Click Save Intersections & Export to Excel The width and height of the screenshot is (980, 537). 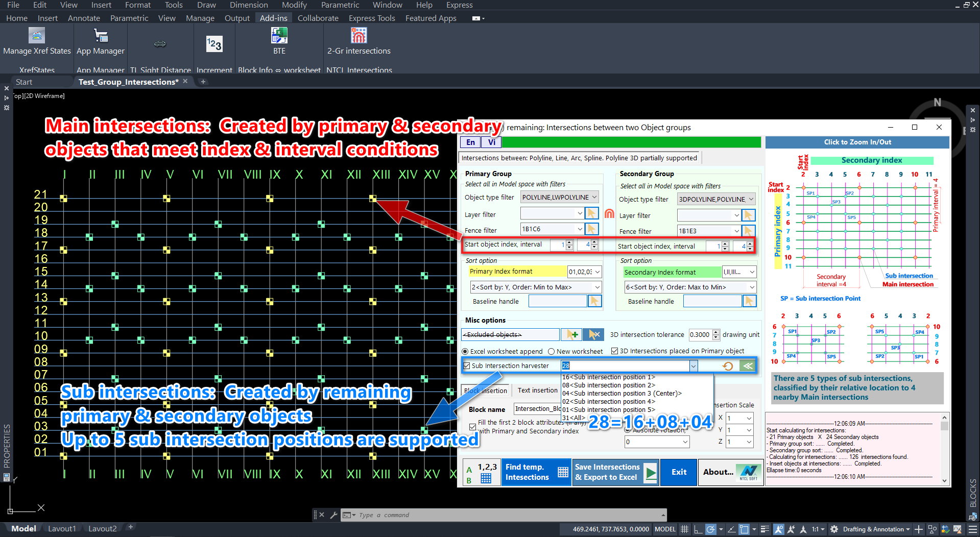pyautogui.click(x=615, y=472)
